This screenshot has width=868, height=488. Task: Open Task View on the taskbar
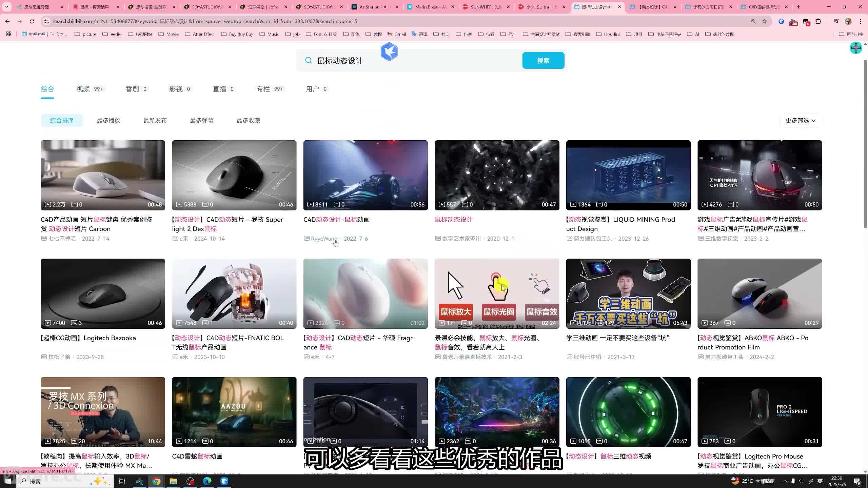tap(122, 481)
